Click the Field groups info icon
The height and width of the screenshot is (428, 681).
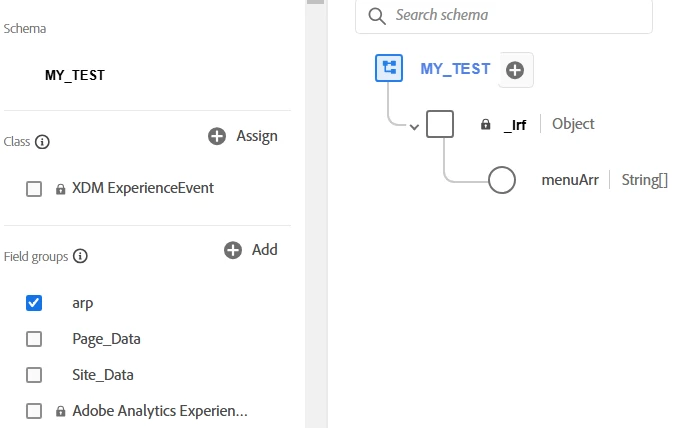pyautogui.click(x=80, y=256)
